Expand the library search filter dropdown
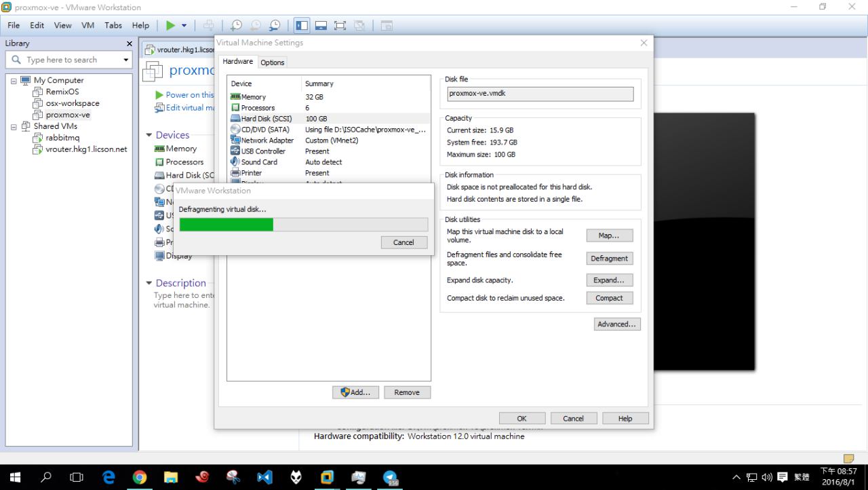 pyautogui.click(x=125, y=60)
